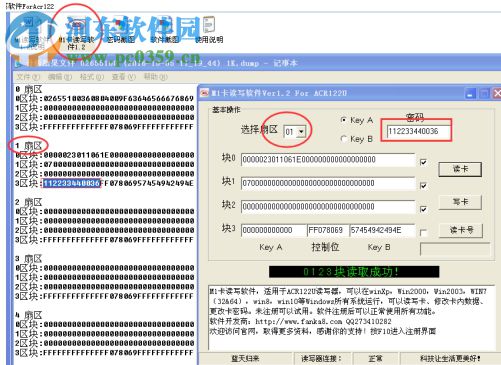Click the sector 1 line starting 000002301106 1E

(x=105, y=155)
